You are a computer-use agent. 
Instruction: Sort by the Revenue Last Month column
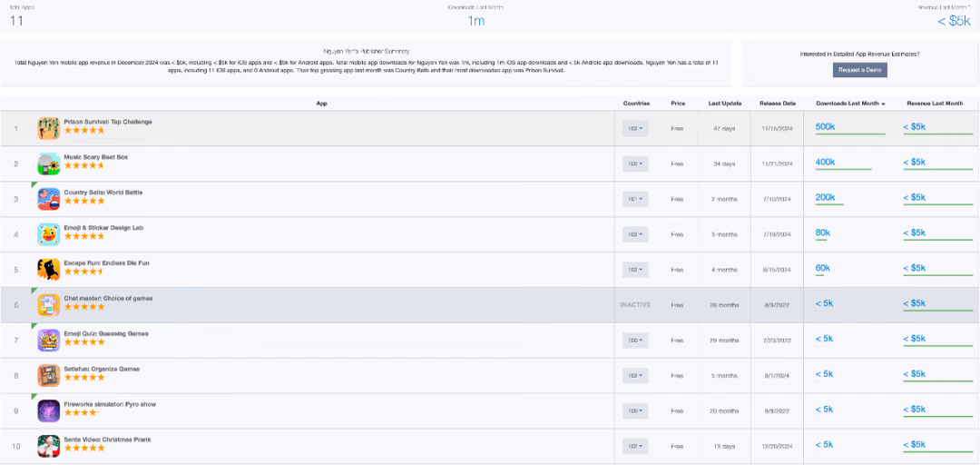tap(935, 104)
